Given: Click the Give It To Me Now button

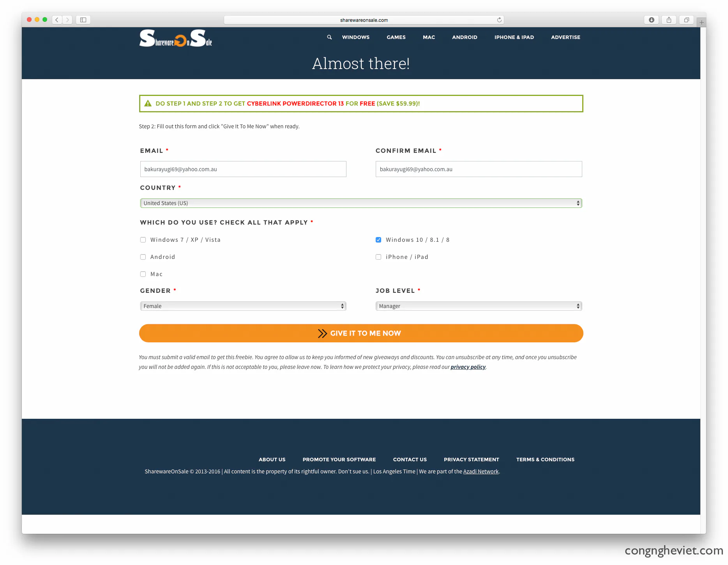Looking at the screenshot, I should pos(361,333).
